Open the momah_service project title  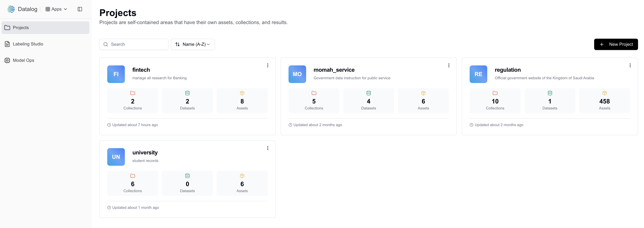pyautogui.click(x=334, y=70)
